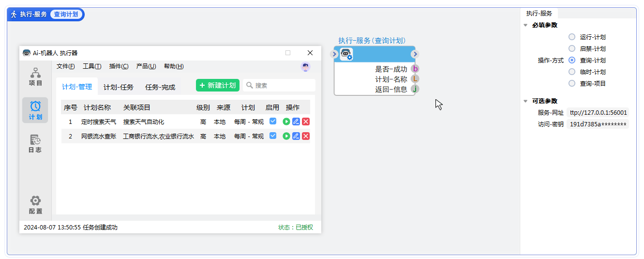
Task: Edit the 网银流水查账 plan
Action: [296, 137]
